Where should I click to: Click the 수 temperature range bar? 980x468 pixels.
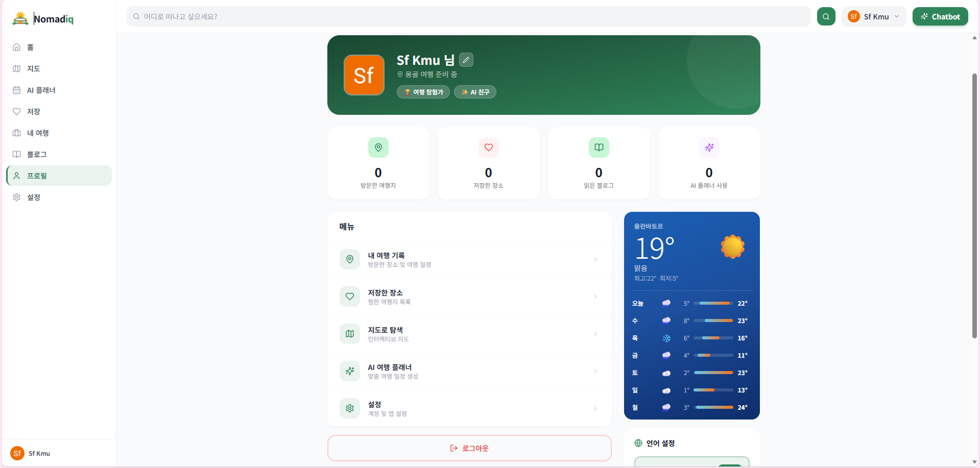tap(713, 321)
